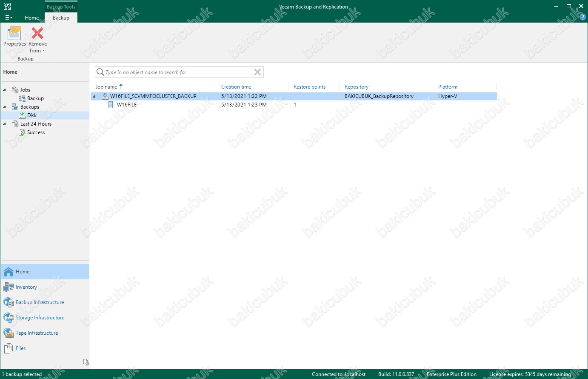Screen dimensions: 588x379
Task: Click the Success status icon
Action: tap(22, 132)
